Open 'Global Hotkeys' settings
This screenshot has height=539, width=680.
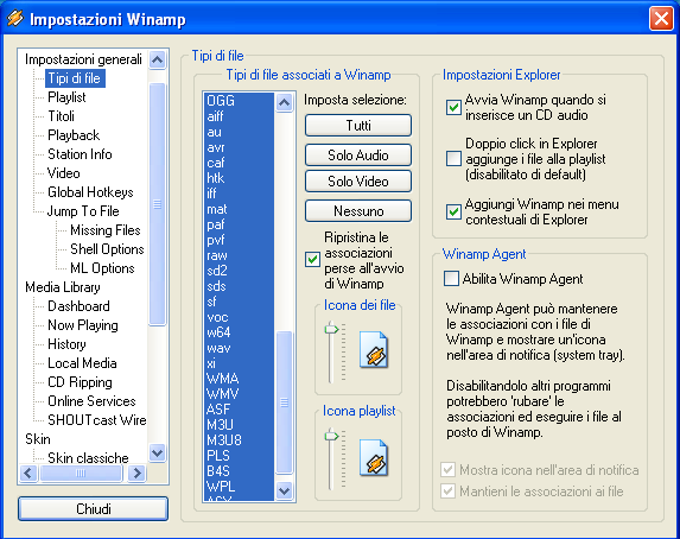coord(90,192)
